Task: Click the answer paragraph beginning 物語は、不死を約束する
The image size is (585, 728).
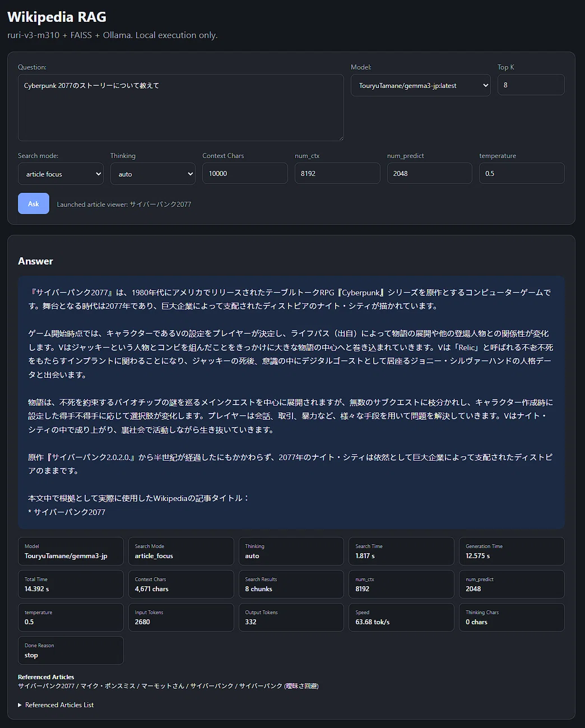Action: tap(290, 416)
